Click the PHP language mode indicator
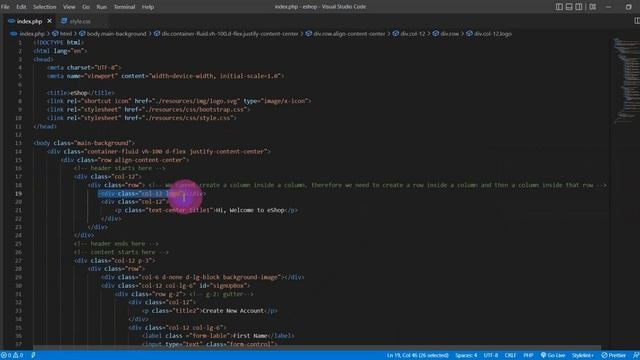The image size is (640, 360). click(x=528, y=356)
